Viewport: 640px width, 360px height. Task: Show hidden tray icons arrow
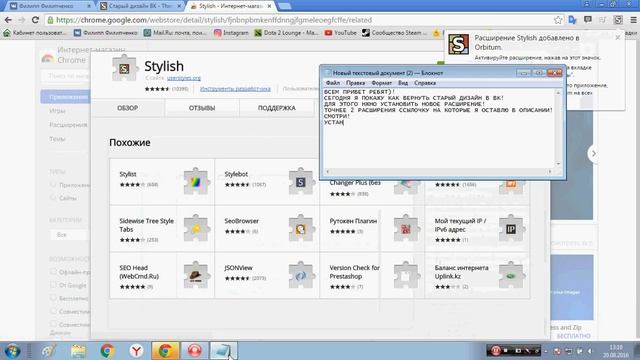[546, 351]
